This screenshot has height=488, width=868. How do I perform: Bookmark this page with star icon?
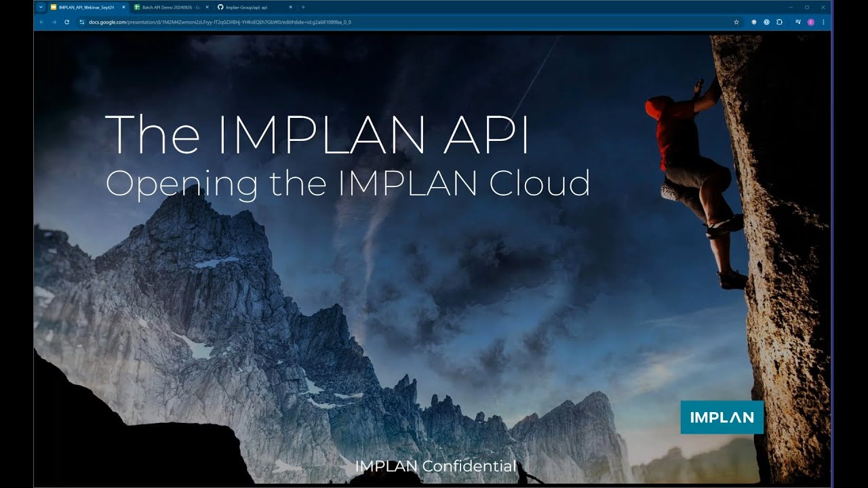[x=736, y=22]
